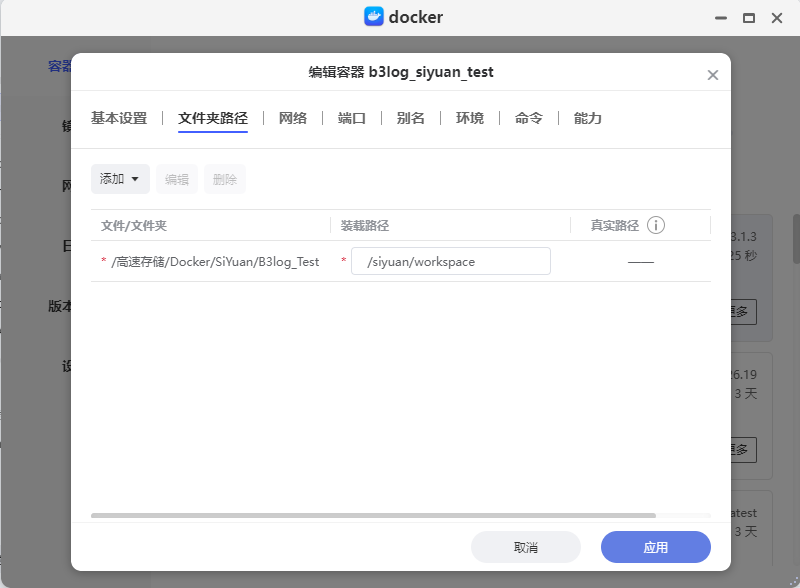
Task: Select the 文件夹路径 tab
Action: 213,118
